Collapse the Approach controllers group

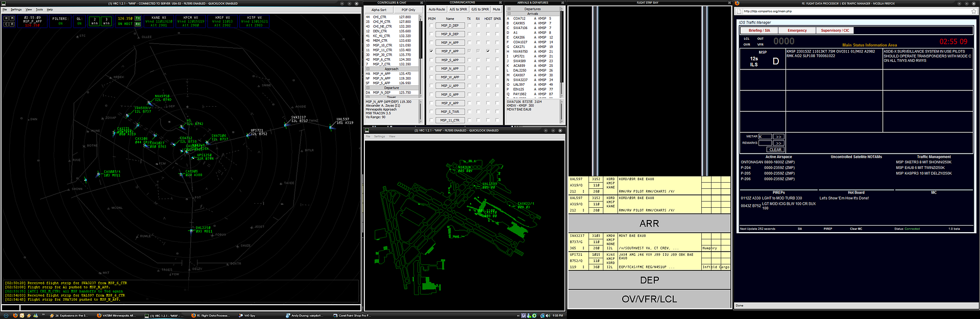pos(367,69)
